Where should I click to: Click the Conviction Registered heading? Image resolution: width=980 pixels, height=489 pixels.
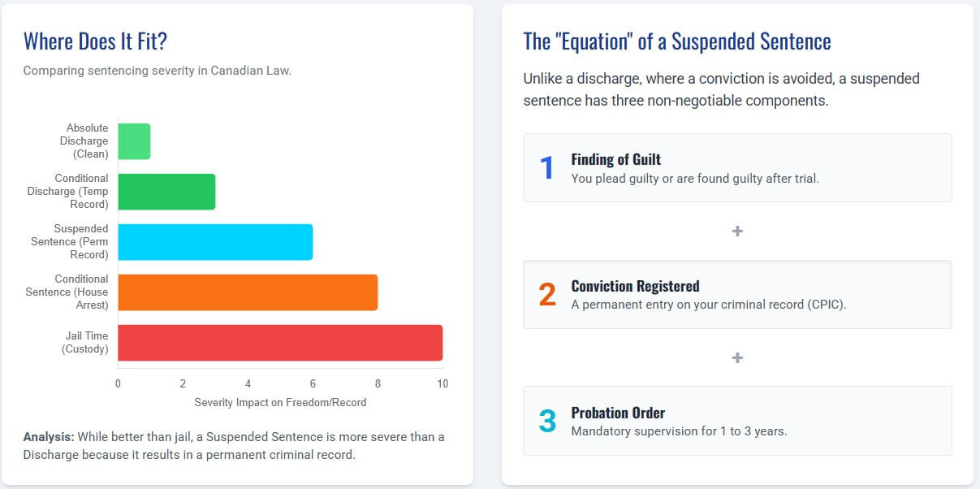click(x=635, y=286)
